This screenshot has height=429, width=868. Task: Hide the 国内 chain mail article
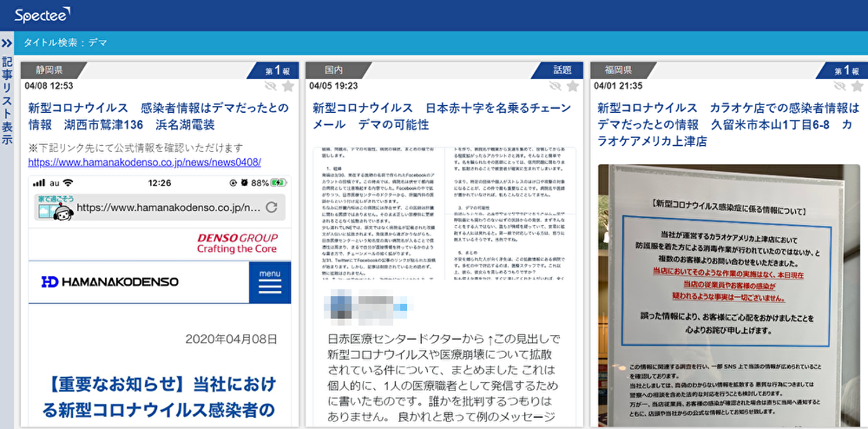tap(556, 86)
